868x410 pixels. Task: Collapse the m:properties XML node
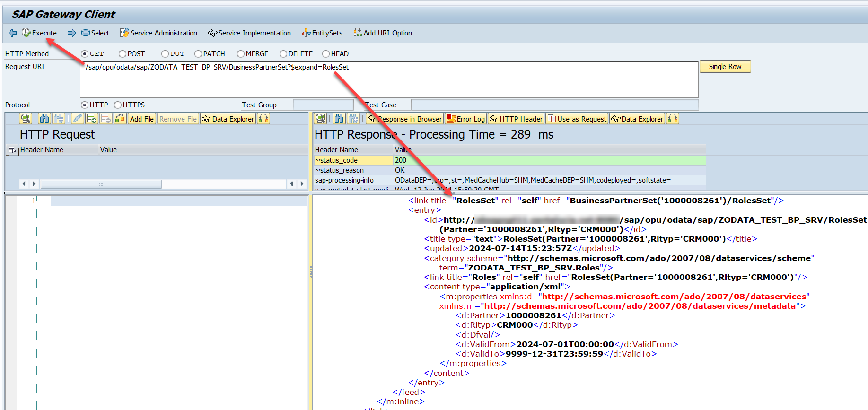(x=433, y=297)
